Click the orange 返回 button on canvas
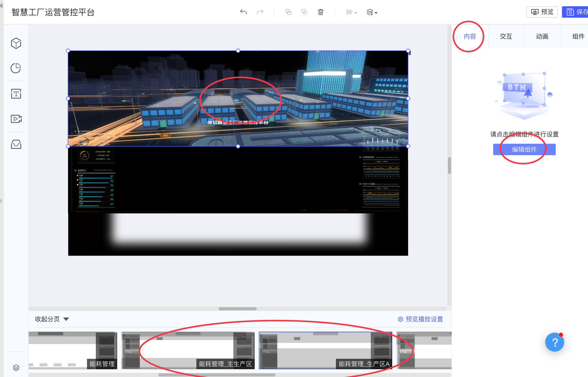 point(165,135)
